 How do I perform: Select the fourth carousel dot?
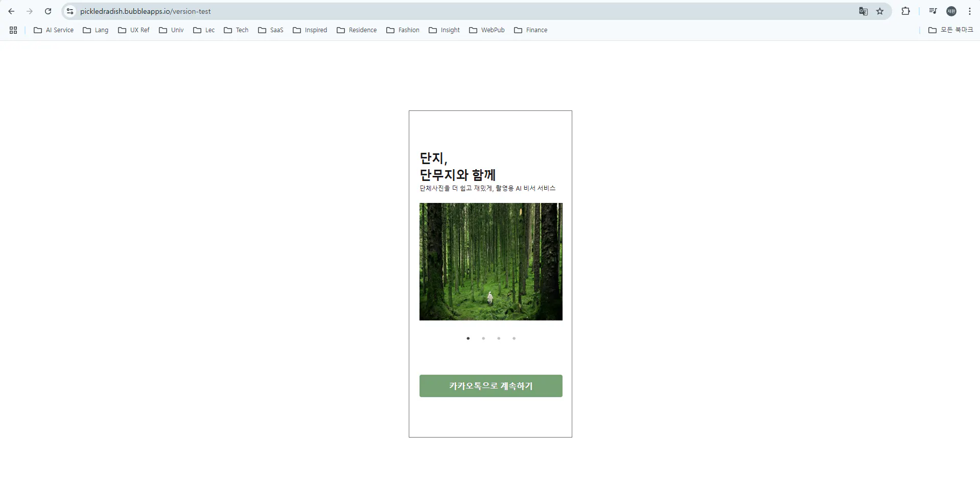click(x=514, y=338)
